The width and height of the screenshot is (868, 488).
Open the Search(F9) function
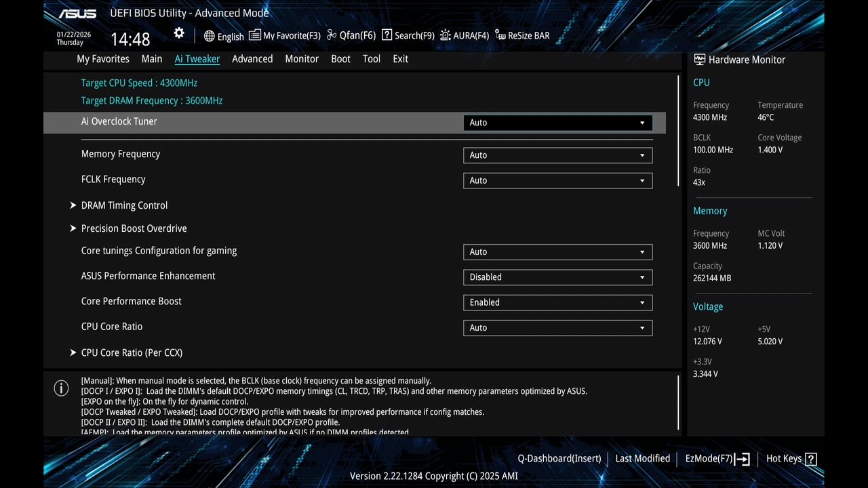(407, 35)
